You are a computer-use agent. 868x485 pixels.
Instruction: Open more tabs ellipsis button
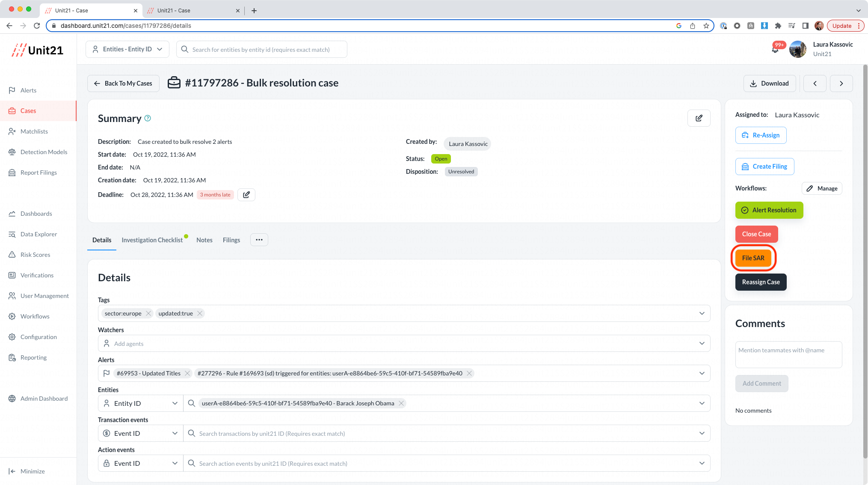click(x=259, y=240)
